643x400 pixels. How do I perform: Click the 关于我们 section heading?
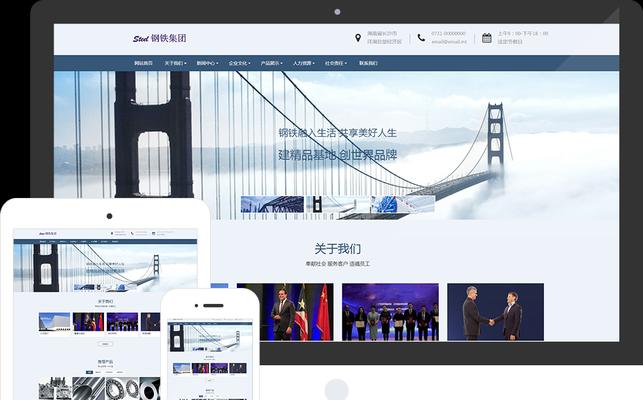point(337,249)
